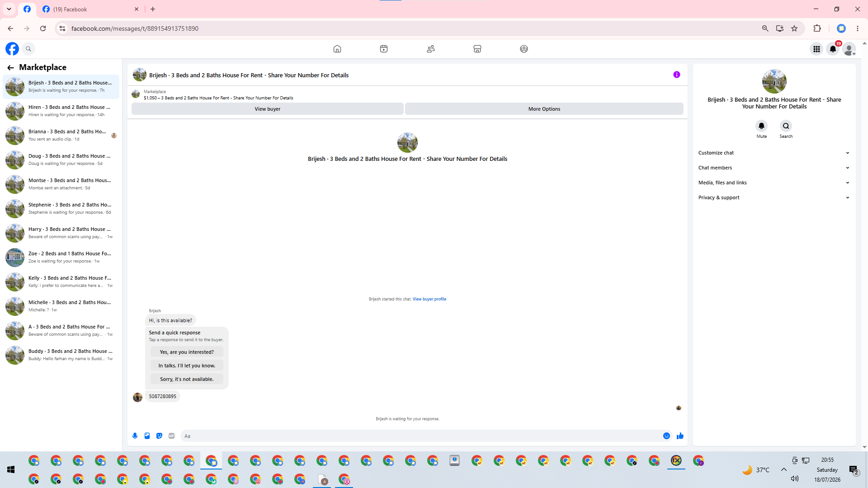868x488 pixels.
Task: Open the Marketplace storefront icon
Action: pos(477,49)
